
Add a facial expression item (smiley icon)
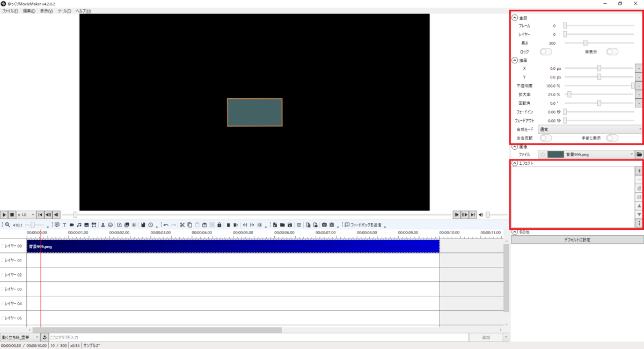pyautogui.click(x=111, y=225)
